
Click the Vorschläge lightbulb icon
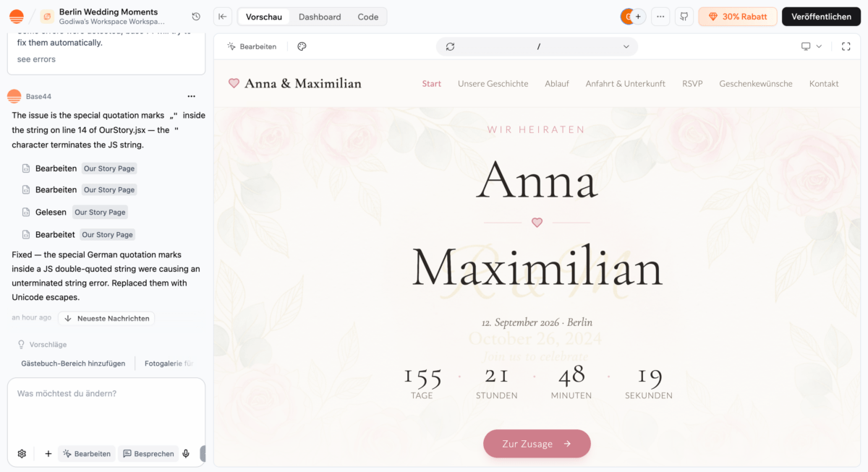pos(21,345)
